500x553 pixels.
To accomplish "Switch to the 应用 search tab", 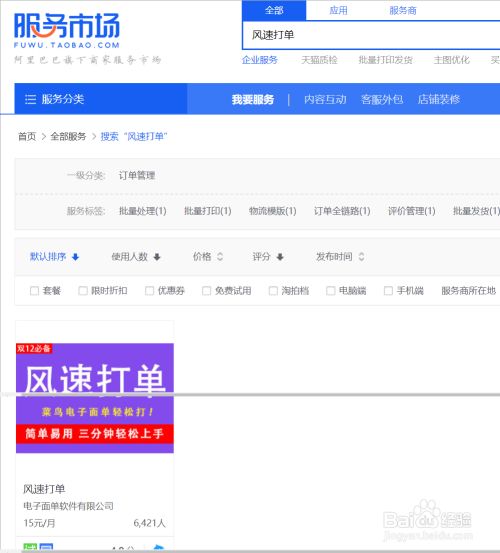I will [x=339, y=10].
